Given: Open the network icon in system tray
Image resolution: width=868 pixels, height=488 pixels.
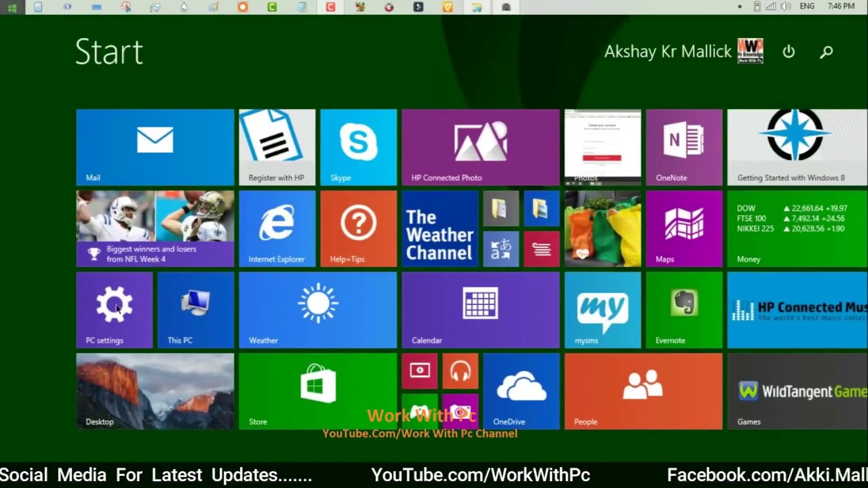Looking at the screenshot, I should 771,6.
